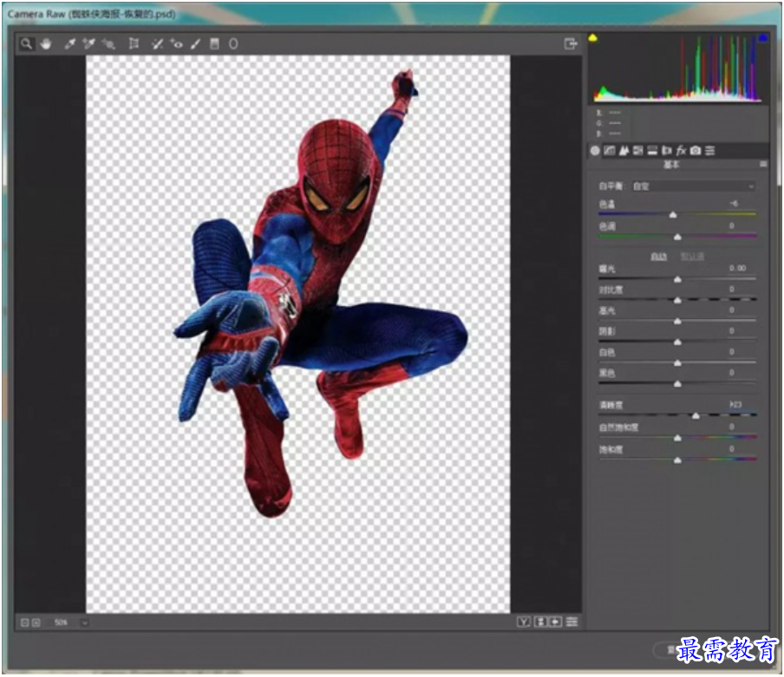Click the Contrast slider handle
The image size is (784, 677).
[677, 301]
